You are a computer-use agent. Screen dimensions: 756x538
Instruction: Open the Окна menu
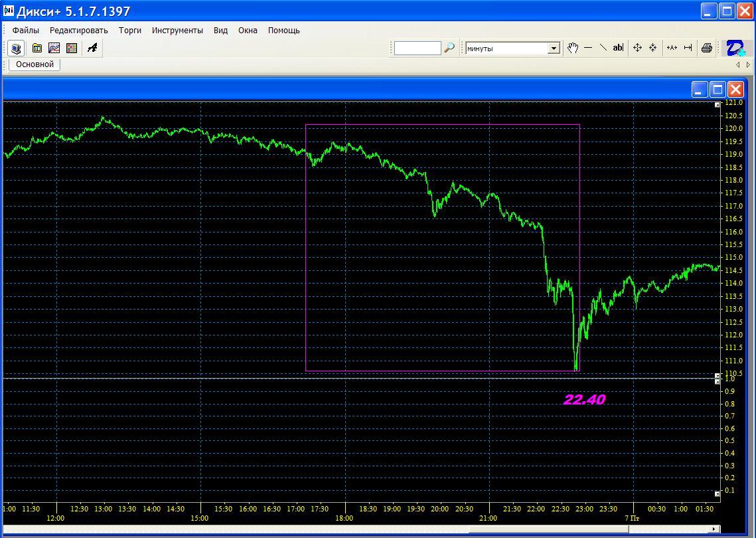[x=248, y=31]
